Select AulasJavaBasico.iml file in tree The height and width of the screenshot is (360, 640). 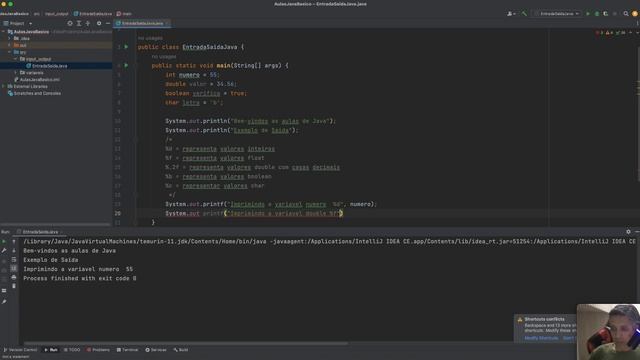40,80
